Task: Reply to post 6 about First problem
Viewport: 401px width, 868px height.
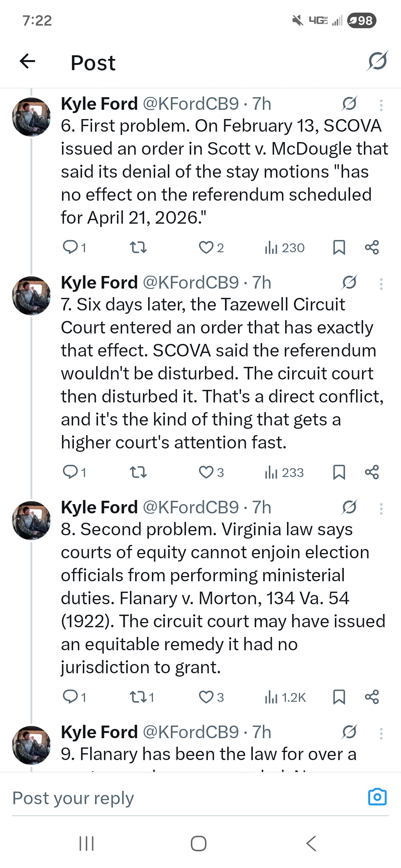Action: tap(70, 247)
